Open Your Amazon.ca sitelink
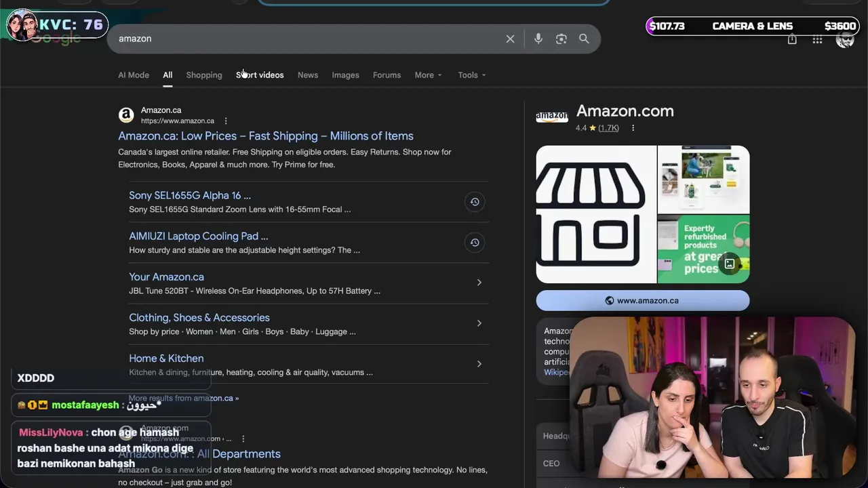This screenshot has height=488, width=868. tap(166, 277)
